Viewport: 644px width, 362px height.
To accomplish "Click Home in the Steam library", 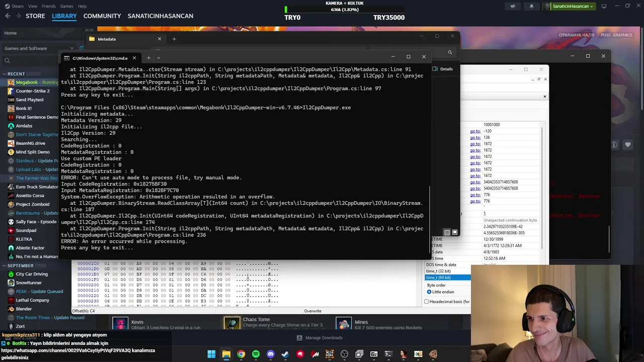I will point(10,33).
